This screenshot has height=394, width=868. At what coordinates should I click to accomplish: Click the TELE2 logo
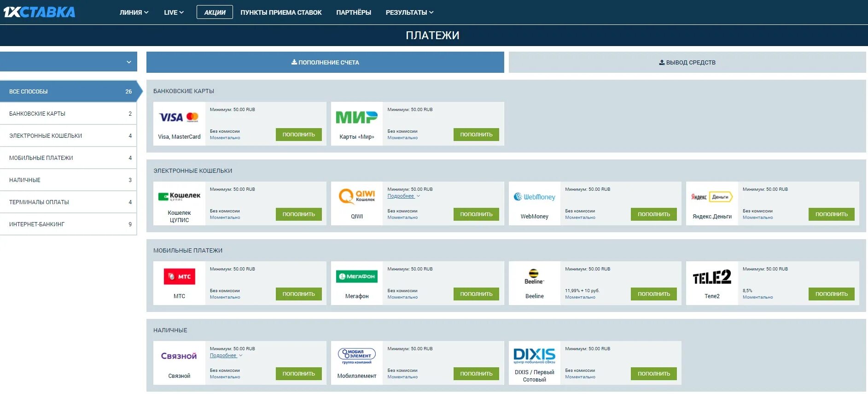tap(712, 277)
